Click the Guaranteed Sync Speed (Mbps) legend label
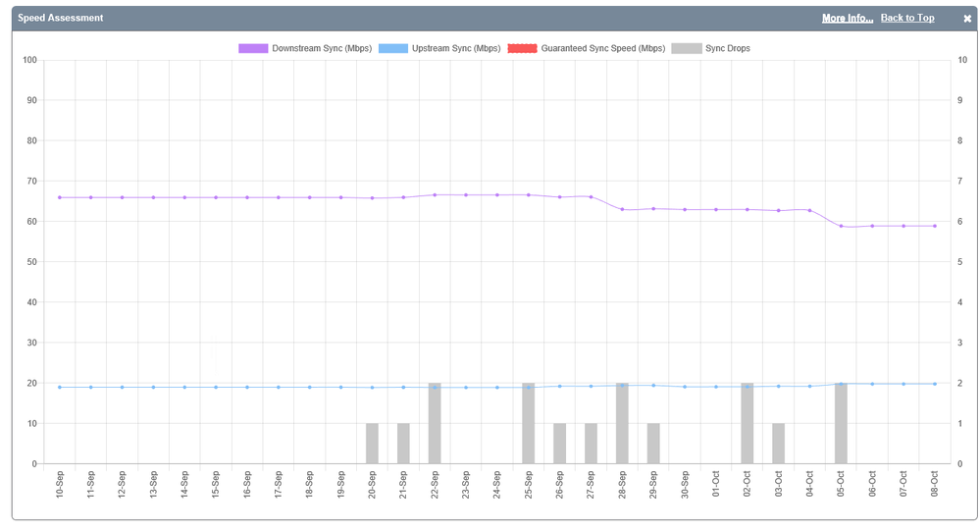Image resolution: width=980 pixels, height=532 pixels. (602, 48)
